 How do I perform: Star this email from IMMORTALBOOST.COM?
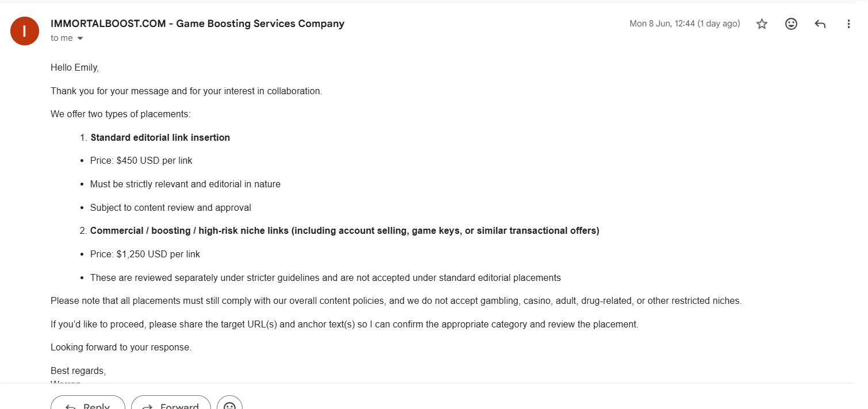pos(762,24)
